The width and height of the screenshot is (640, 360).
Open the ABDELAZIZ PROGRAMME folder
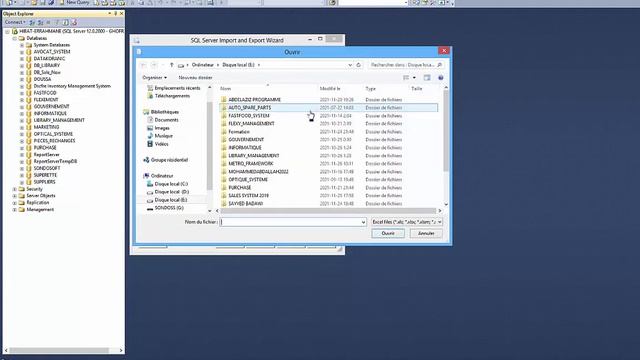(254, 100)
